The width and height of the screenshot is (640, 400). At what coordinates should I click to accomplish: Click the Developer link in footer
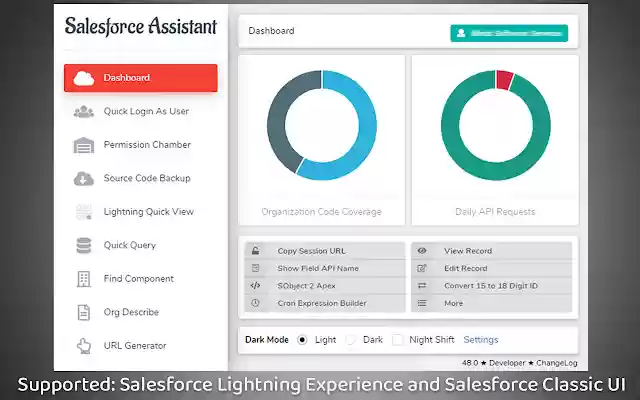click(x=507, y=363)
